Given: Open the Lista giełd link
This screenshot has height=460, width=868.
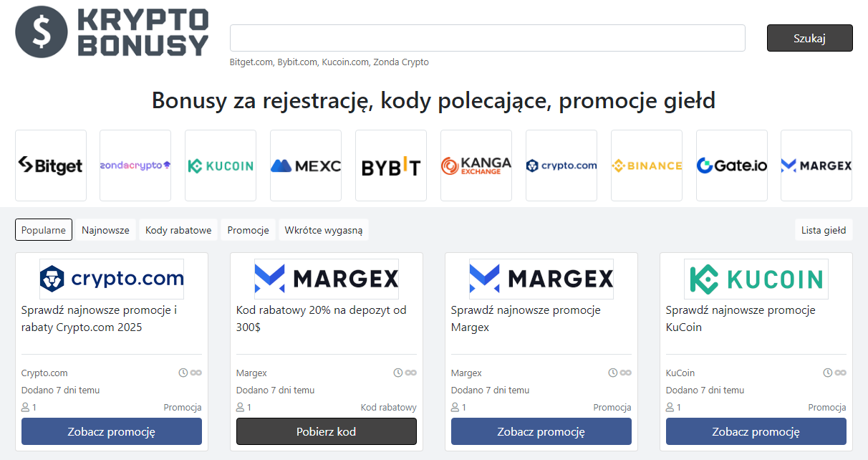Looking at the screenshot, I should [x=824, y=230].
